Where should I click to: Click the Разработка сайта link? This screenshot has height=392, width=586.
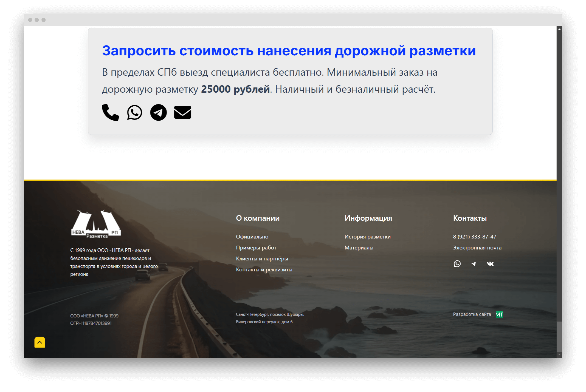pos(472,314)
